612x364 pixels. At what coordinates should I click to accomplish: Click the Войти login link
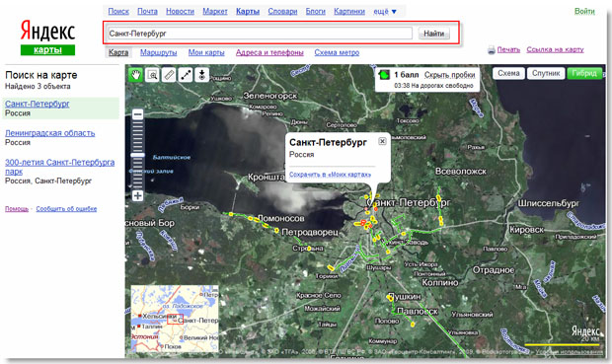click(584, 11)
